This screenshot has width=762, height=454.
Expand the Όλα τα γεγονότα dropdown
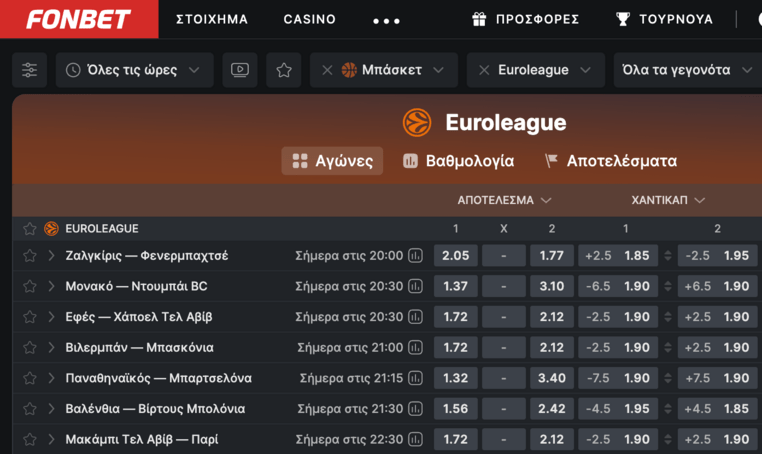[x=689, y=70]
